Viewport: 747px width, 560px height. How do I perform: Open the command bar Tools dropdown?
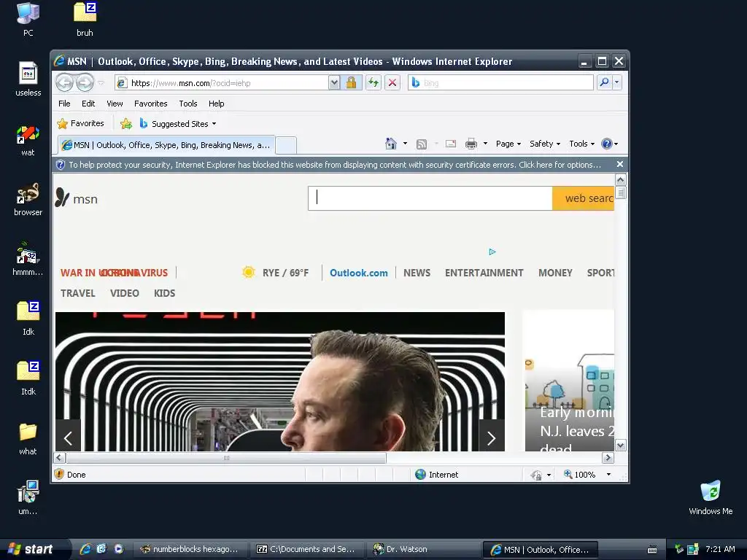point(581,144)
